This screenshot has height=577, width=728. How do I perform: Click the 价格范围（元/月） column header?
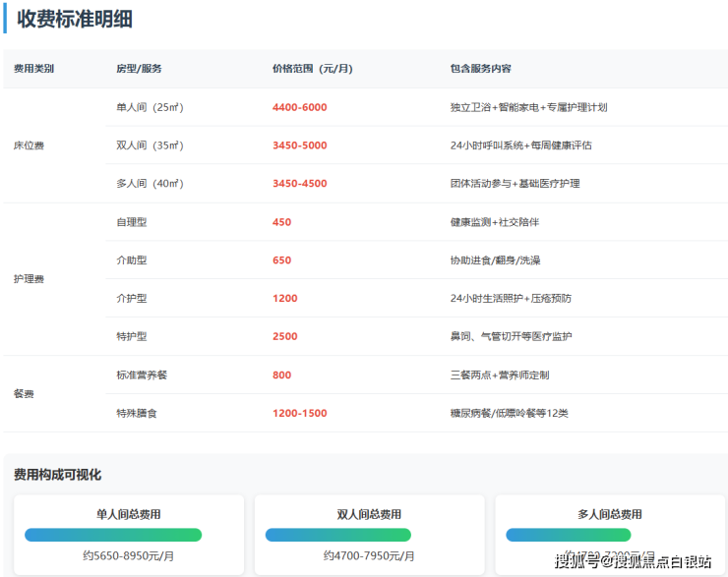312,69
